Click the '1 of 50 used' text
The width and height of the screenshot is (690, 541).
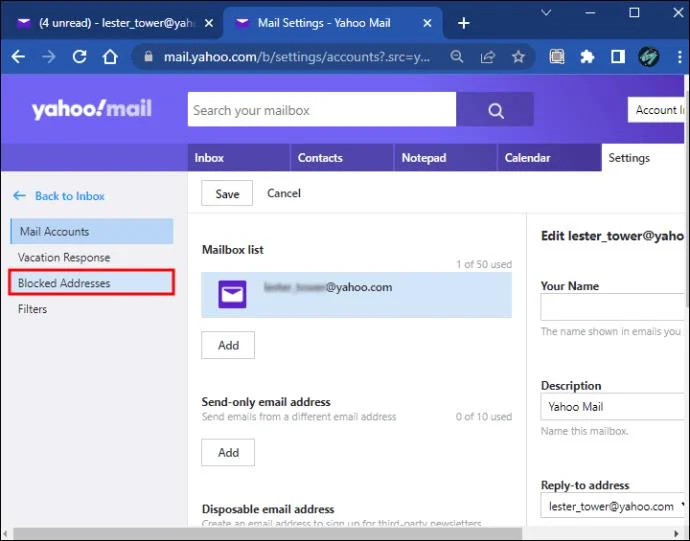tap(484, 264)
